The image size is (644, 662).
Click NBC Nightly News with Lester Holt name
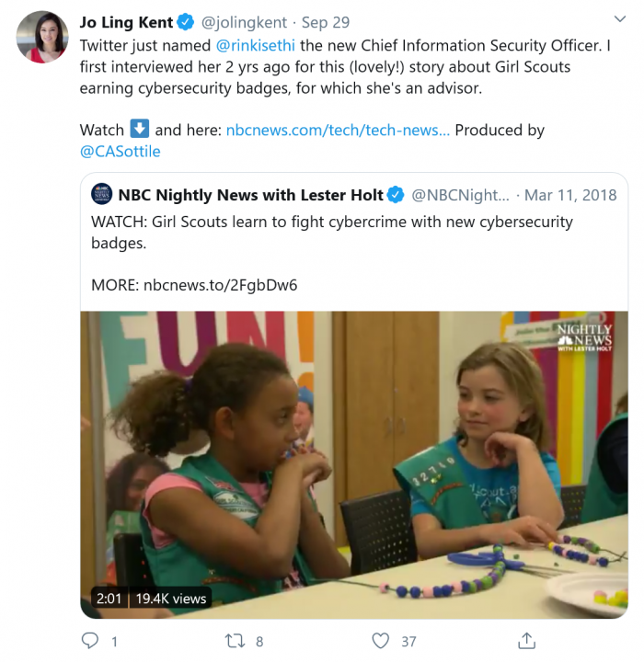pyautogui.click(x=250, y=195)
